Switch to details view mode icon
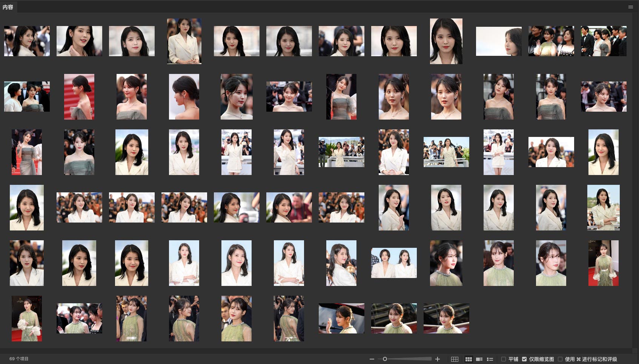Viewport: 639px width, 364px height. click(x=479, y=359)
